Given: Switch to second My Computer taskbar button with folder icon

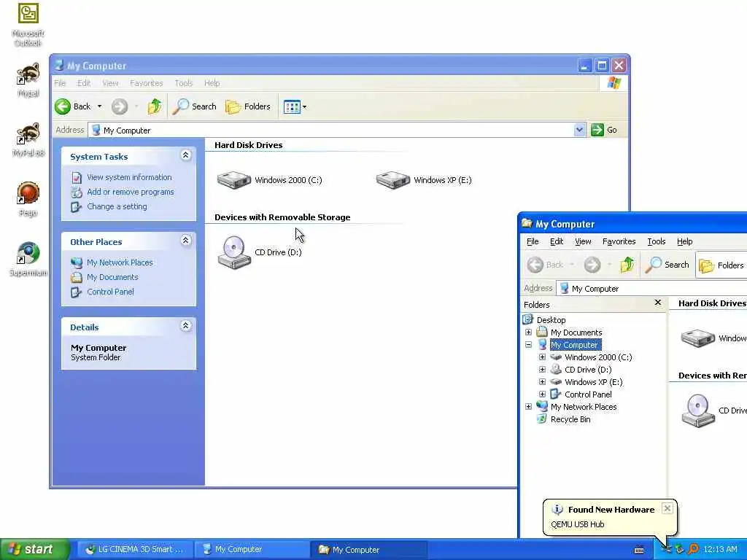Looking at the screenshot, I should pos(369,550).
